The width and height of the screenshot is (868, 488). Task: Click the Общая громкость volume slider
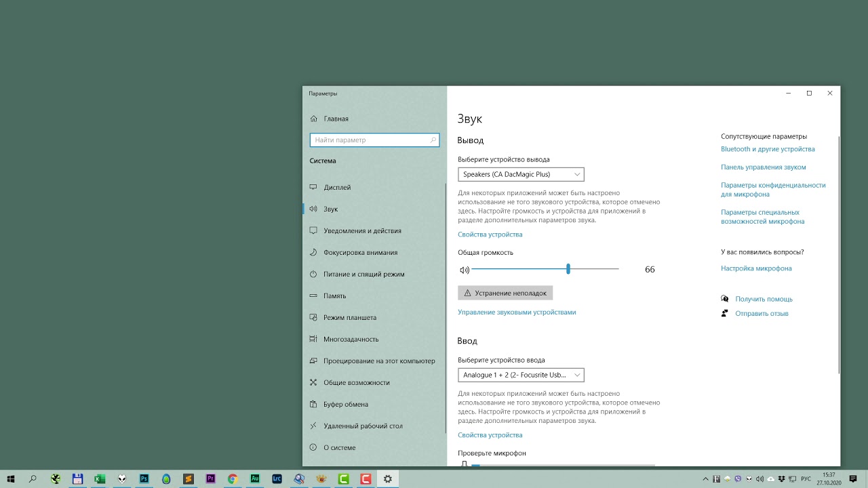tap(545, 269)
